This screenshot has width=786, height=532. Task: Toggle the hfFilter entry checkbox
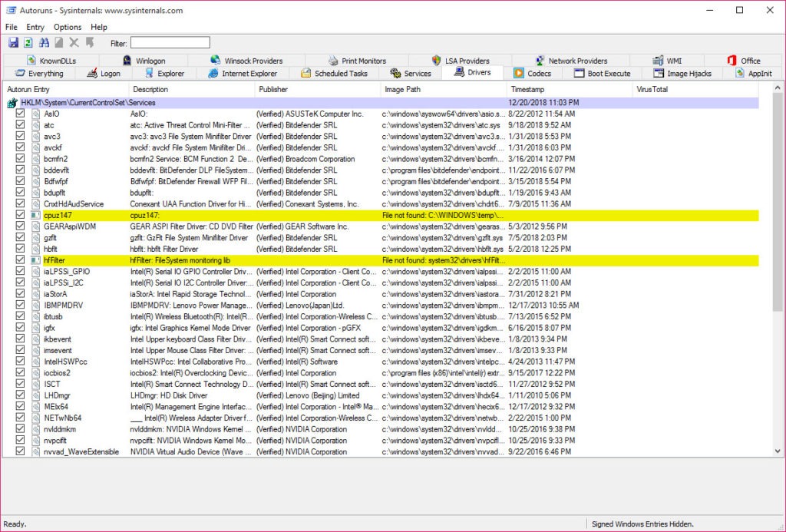coord(20,259)
